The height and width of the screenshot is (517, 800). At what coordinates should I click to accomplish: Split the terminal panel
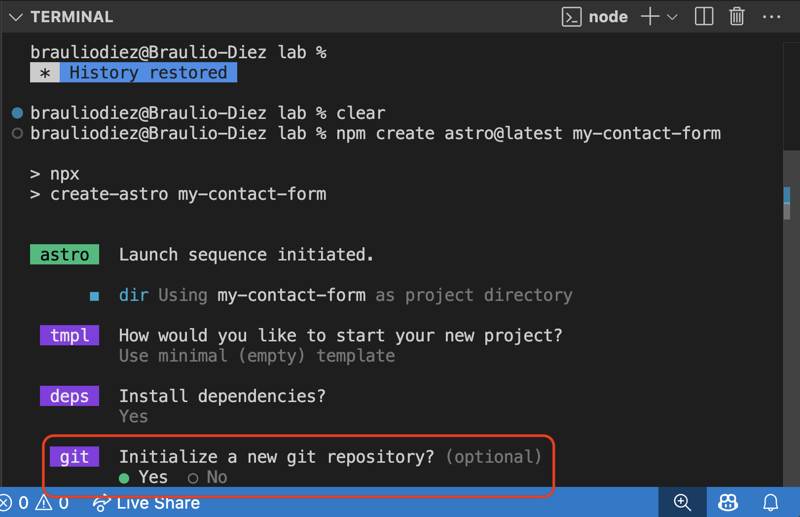[x=704, y=17]
